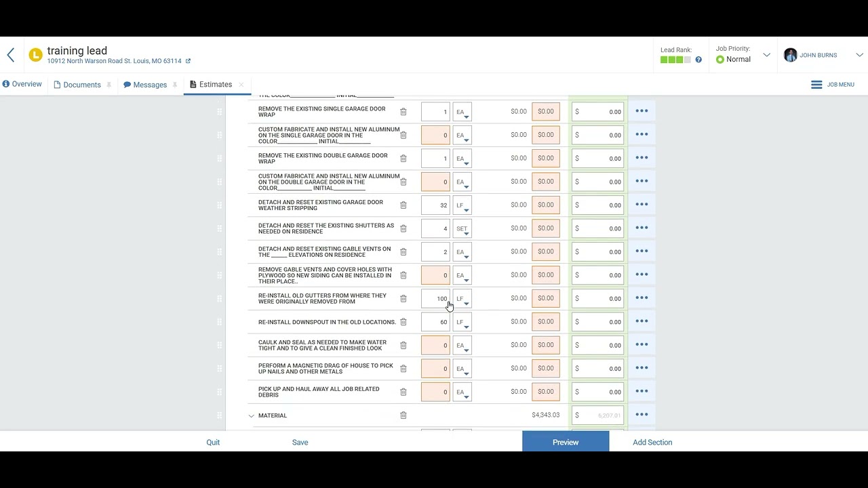Open more options for Material section
868x488 pixels.
click(642, 415)
